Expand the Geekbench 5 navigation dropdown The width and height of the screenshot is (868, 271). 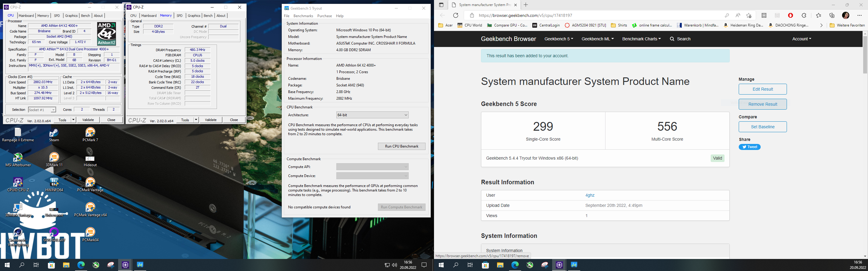point(559,39)
